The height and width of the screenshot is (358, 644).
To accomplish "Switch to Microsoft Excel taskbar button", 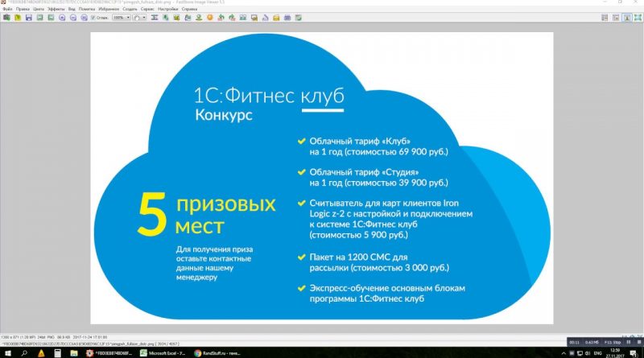I will point(163,353).
